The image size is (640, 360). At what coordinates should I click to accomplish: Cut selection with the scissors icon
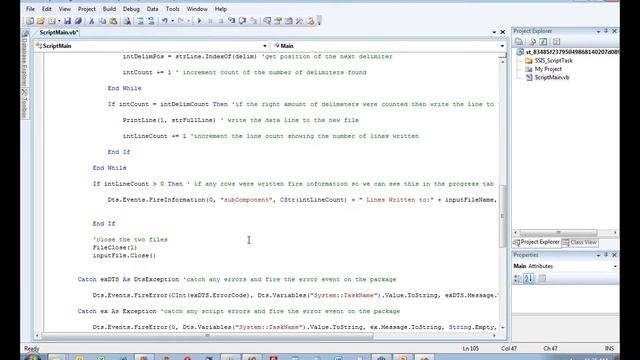pyautogui.click(x=91, y=21)
